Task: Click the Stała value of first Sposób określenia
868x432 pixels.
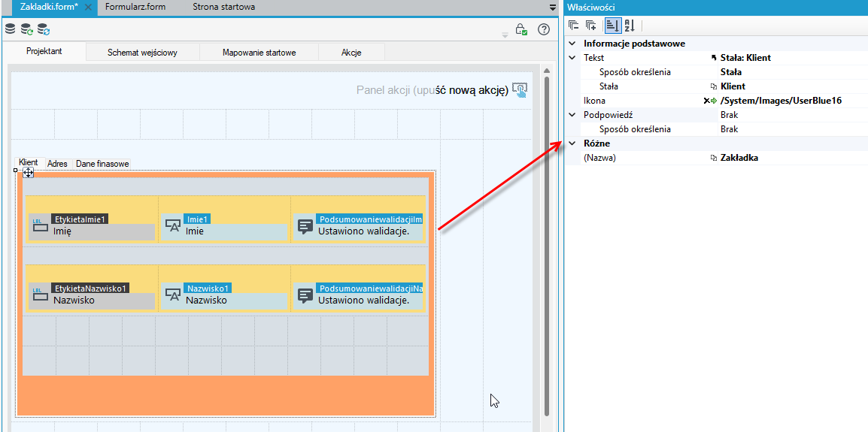Action: click(x=730, y=72)
